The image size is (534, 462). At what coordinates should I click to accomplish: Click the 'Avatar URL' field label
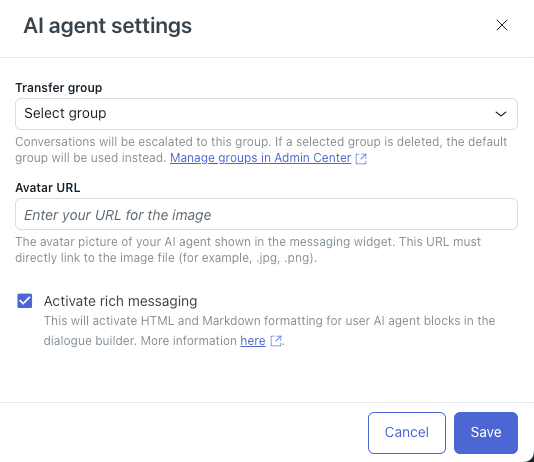point(48,188)
